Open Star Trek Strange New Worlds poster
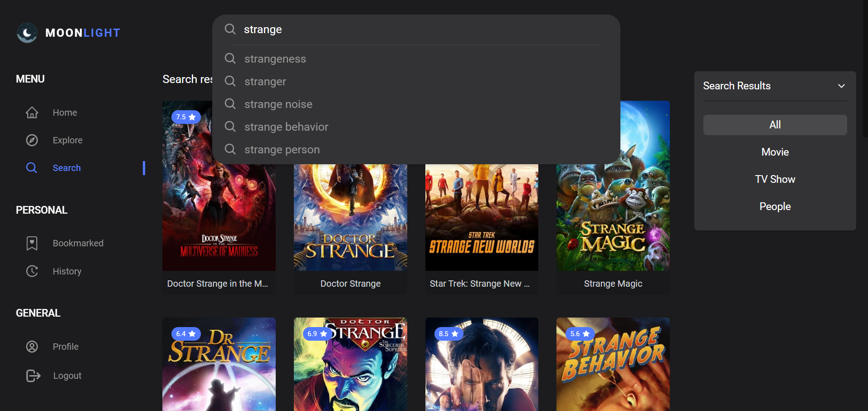The width and height of the screenshot is (868, 411). click(x=482, y=217)
